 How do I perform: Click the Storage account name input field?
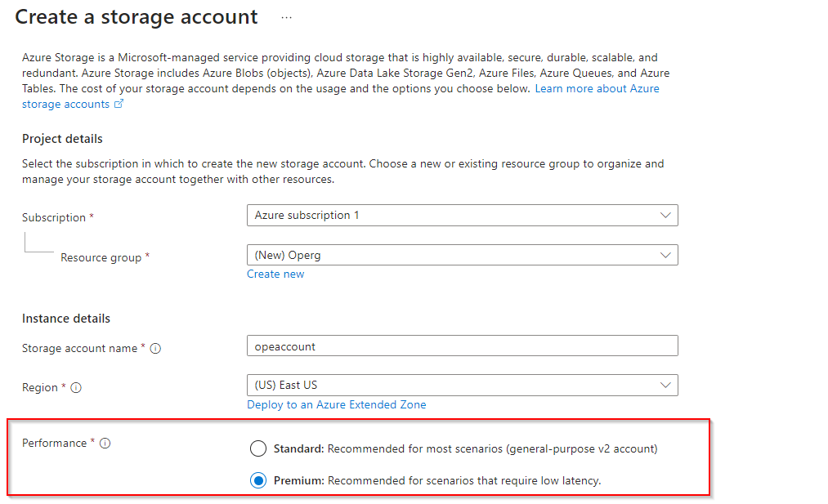(462, 346)
